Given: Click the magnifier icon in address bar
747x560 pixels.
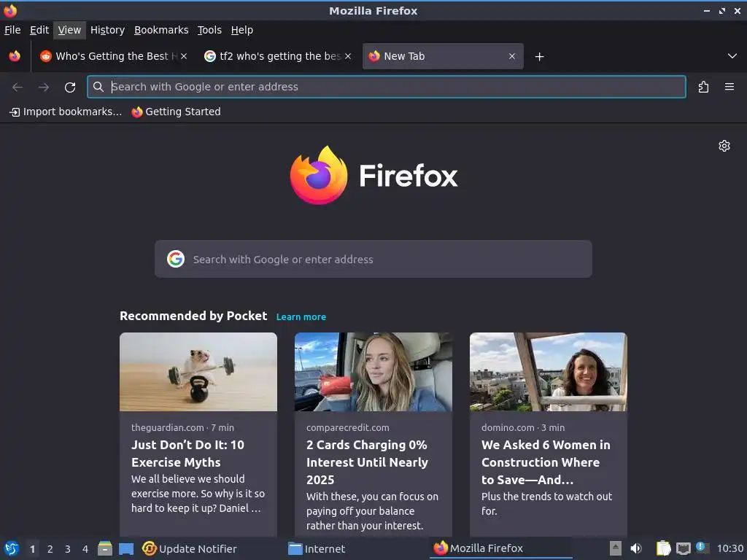Looking at the screenshot, I should tap(98, 87).
